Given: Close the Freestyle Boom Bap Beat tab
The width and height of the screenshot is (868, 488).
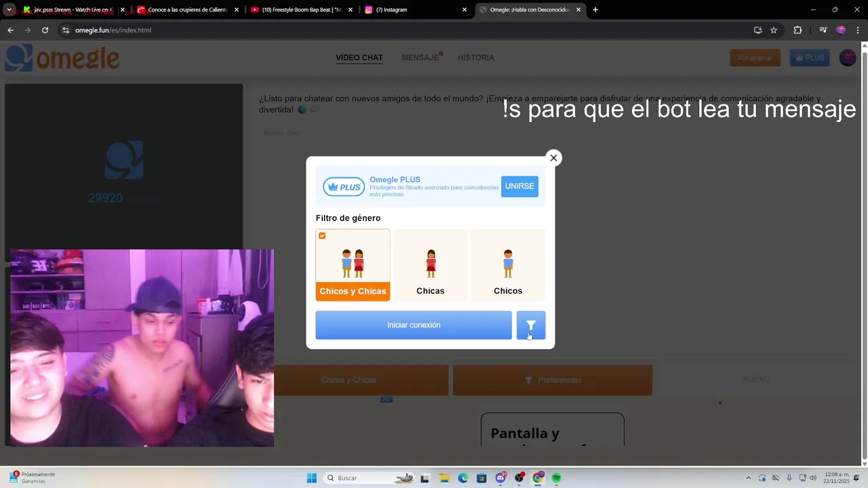Looking at the screenshot, I should point(351,9).
